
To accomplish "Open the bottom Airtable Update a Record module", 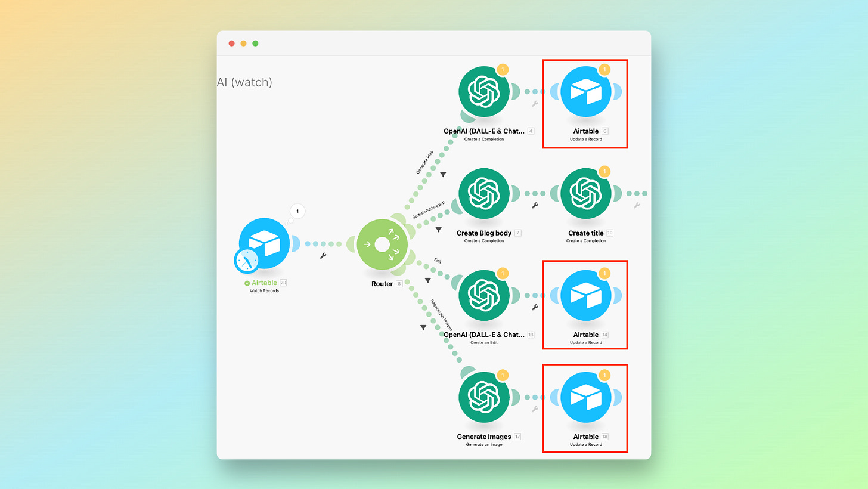I will point(585,397).
